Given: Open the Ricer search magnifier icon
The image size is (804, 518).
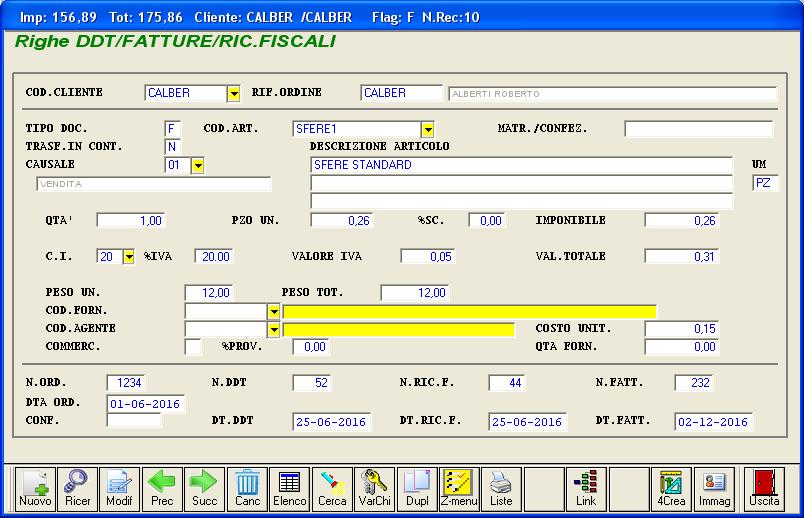Looking at the screenshot, I should [77, 489].
